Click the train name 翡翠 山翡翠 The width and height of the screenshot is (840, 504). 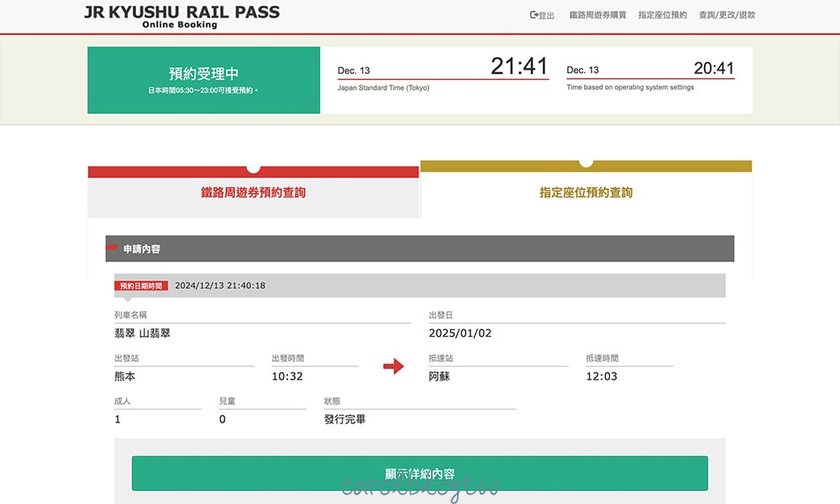(x=143, y=333)
